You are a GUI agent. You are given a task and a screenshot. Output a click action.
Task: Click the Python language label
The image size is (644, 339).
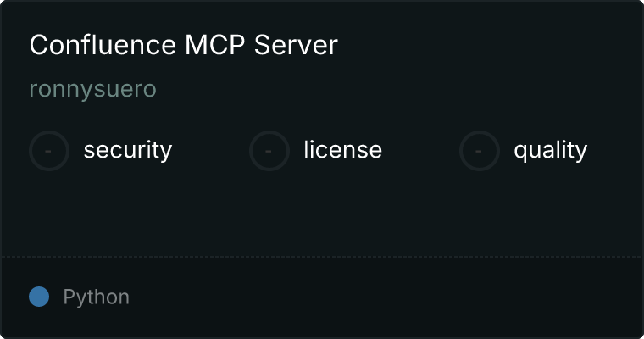(x=97, y=297)
